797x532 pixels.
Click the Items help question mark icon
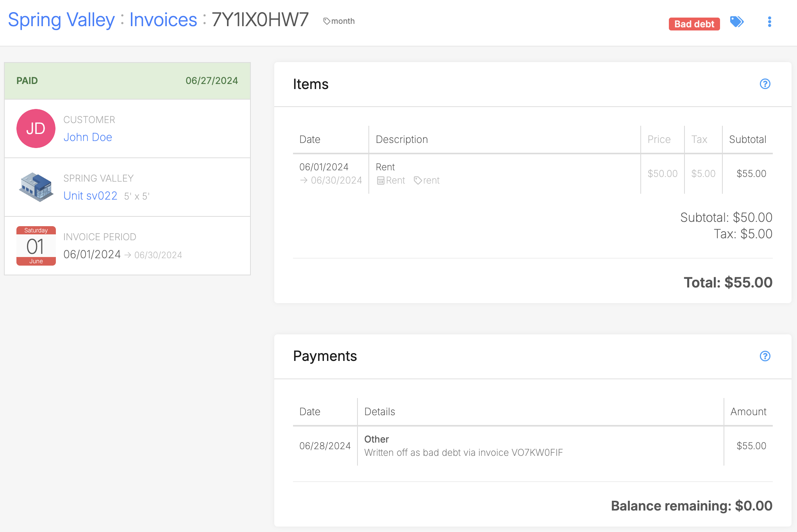click(765, 84)
